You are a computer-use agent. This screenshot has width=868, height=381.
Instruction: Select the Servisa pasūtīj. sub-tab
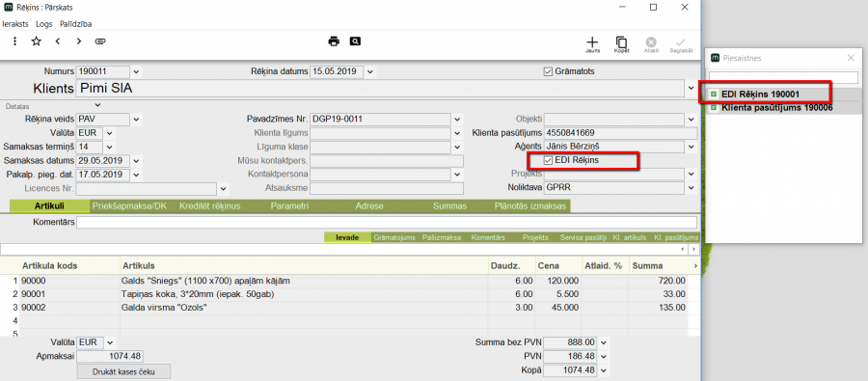tap(583, 237)
